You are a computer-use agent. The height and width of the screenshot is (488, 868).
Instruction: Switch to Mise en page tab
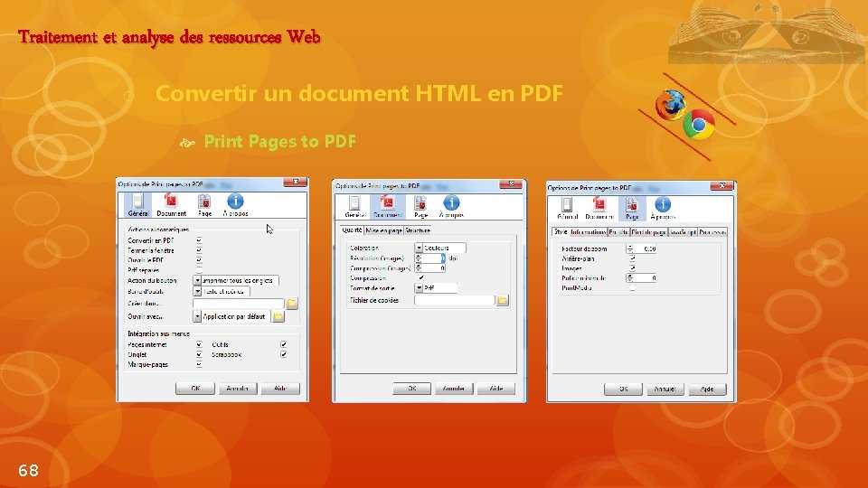[x=383, y=230]
